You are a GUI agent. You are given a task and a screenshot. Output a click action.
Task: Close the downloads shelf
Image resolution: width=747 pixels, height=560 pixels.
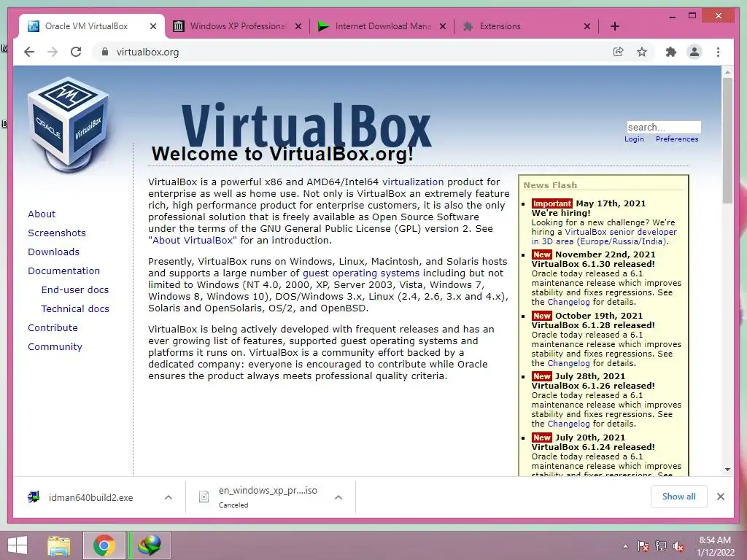click(720, 497)
